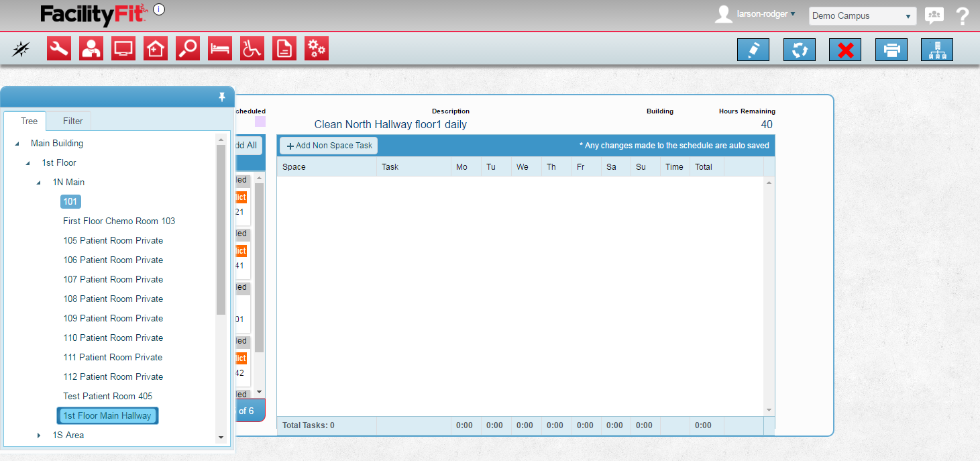The image size is (980, 461).
Task: Select the hospital bed icon
Action: tap(220, 48)
